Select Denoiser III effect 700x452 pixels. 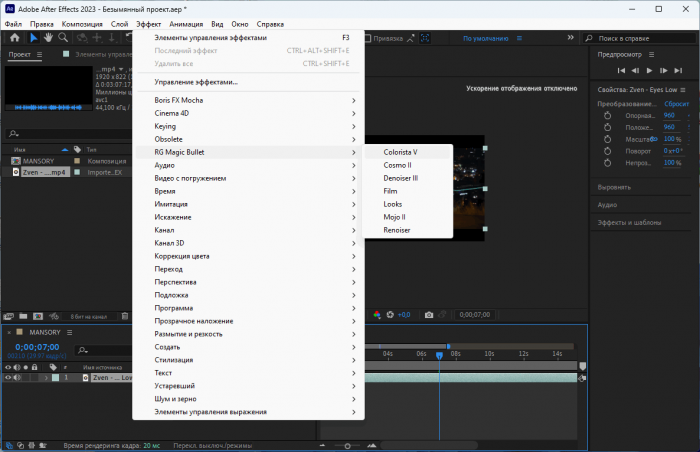pyautogui.click(x=401, y=178)
